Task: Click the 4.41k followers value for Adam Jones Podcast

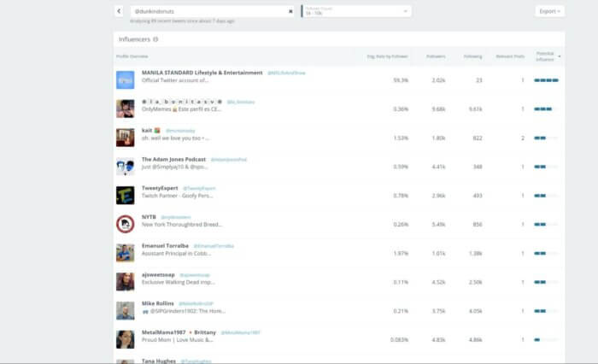Action: [x=438, y=167]
